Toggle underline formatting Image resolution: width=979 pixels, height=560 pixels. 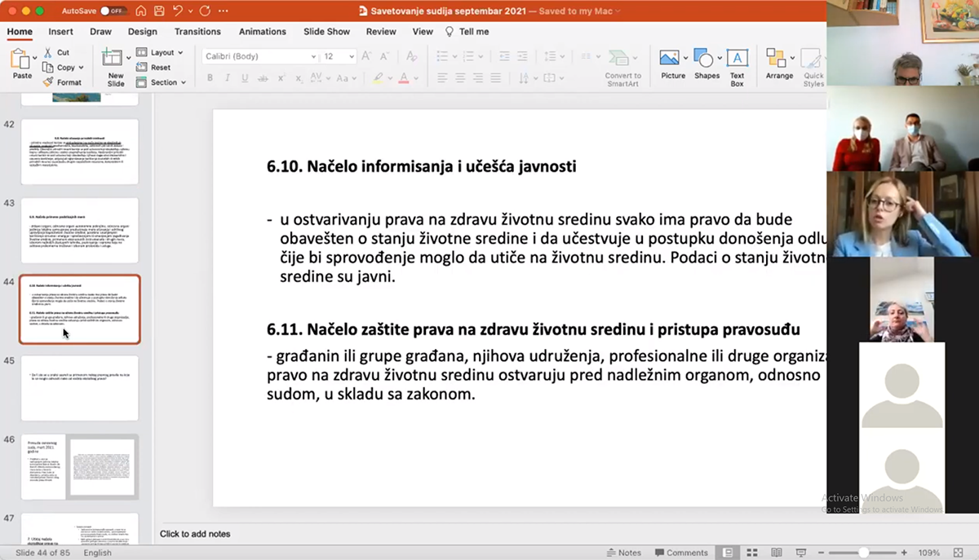(x=246, y=78)
